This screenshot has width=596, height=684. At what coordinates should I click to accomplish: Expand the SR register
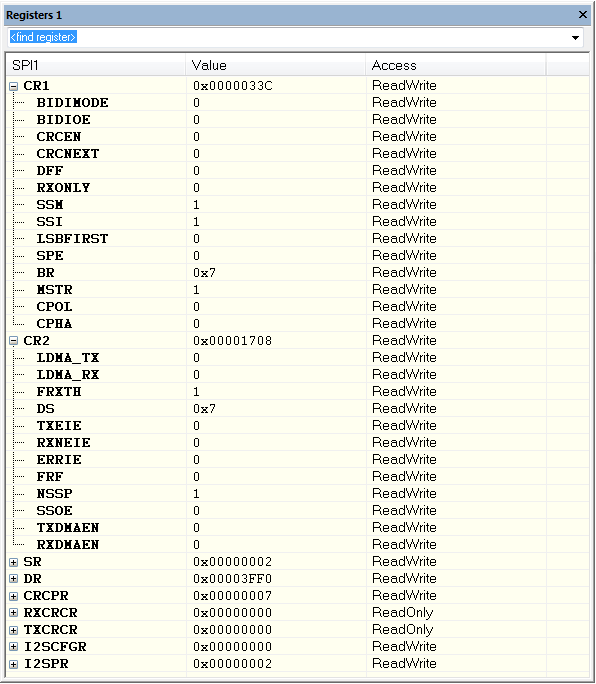[14, 562]
